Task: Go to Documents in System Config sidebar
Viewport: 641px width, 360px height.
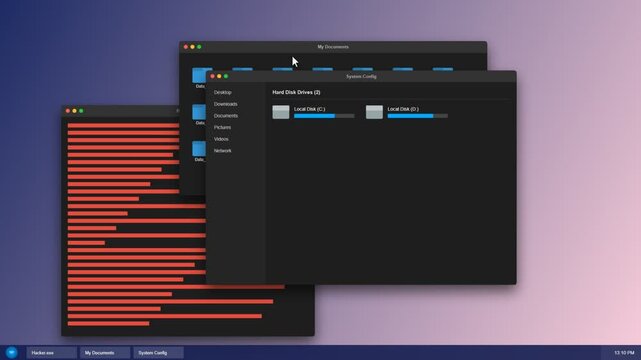Action: (x=226, y=116)
